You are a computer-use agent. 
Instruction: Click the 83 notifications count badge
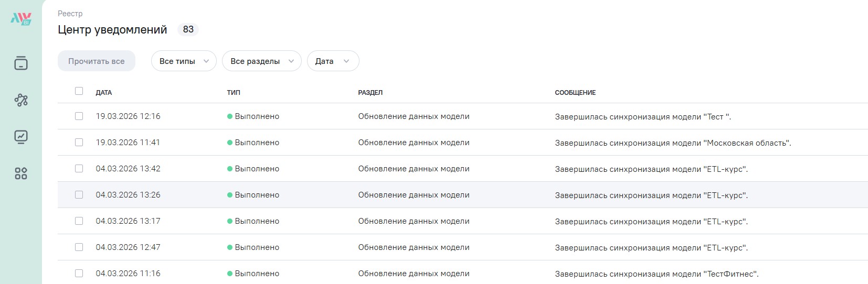[x=188, y=29]
